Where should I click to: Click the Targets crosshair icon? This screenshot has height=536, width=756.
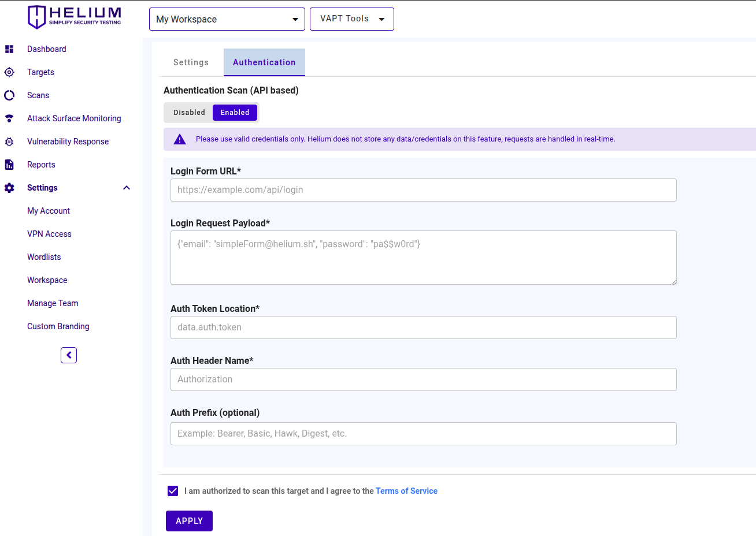click(x=9, y=72)
